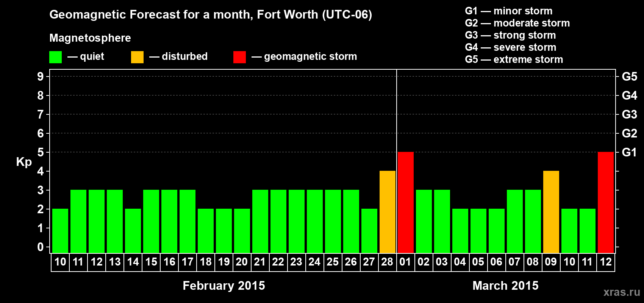Click the green bar for March 07
The height and width of the screenshot is (303, 644).
(515, 222)
